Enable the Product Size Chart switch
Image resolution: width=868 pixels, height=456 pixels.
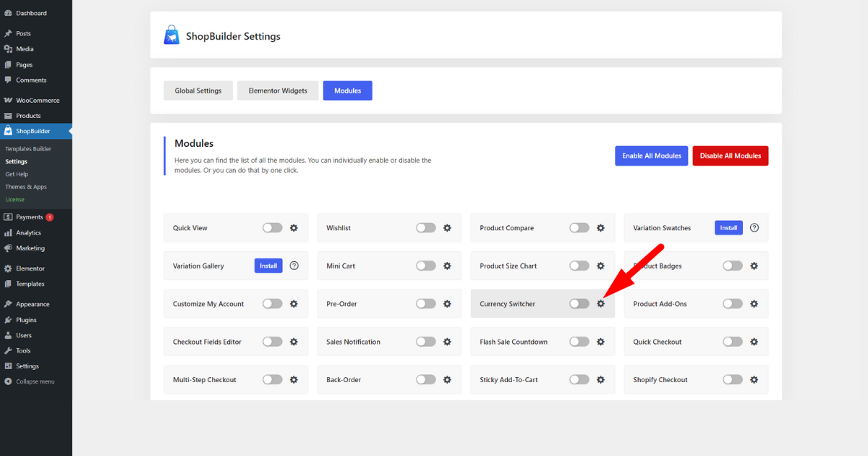tap(579, 266)
